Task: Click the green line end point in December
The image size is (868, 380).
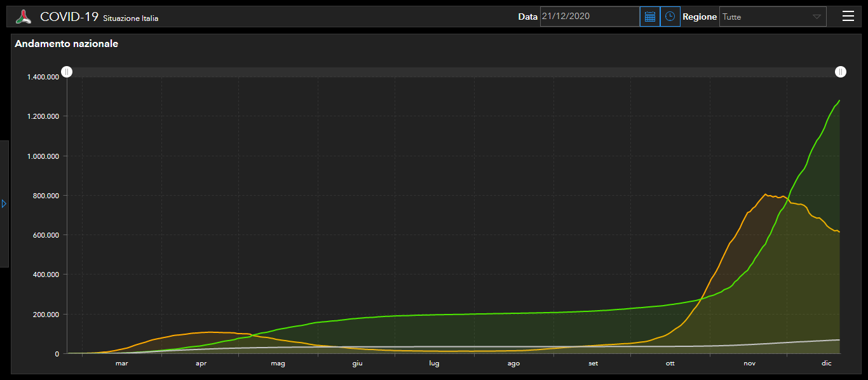Action: (x=839, y=100)
